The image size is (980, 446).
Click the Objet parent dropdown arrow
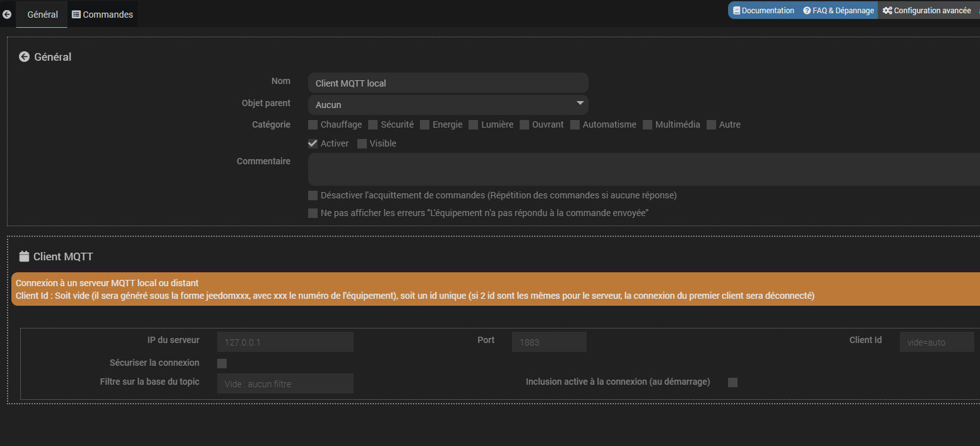click(x=580, y=104)
